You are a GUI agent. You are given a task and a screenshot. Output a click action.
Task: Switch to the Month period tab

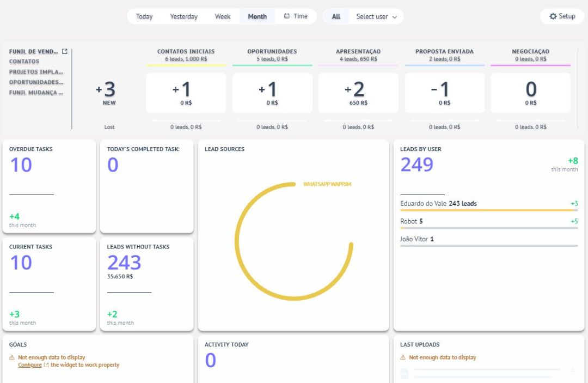(257, 16)
